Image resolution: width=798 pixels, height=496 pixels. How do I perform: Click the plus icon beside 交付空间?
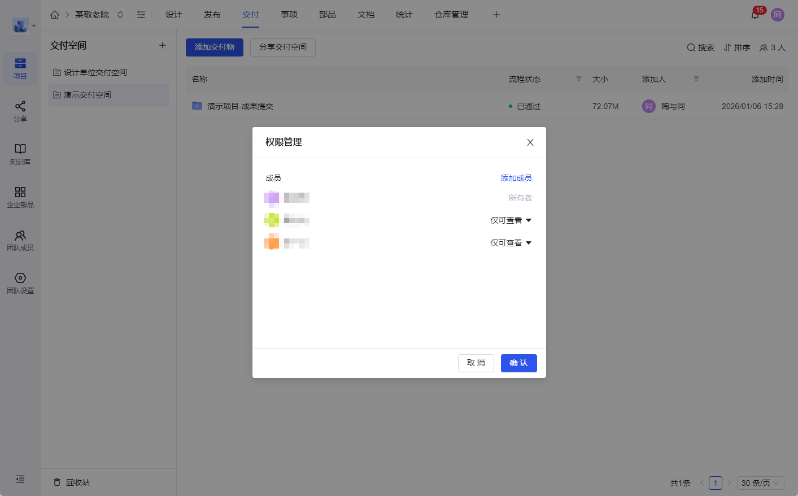click(x=162, y=46)
